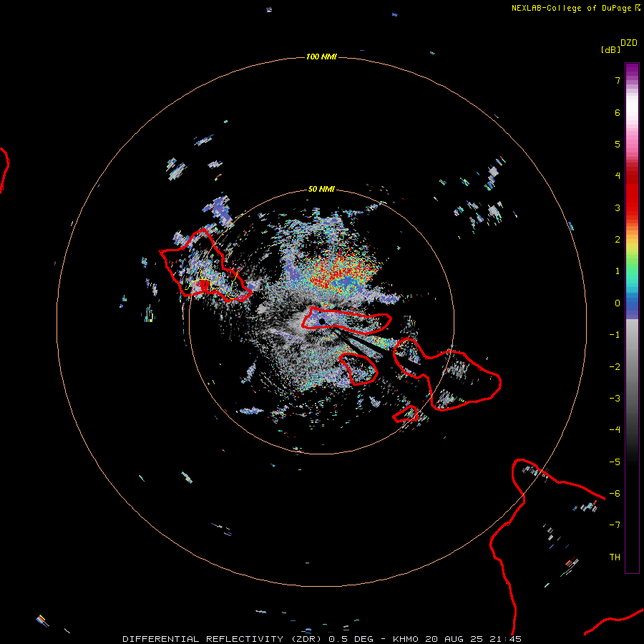Click the -6 value on color scale
Viewport: 644px width, 644px height.
[615, 494]
